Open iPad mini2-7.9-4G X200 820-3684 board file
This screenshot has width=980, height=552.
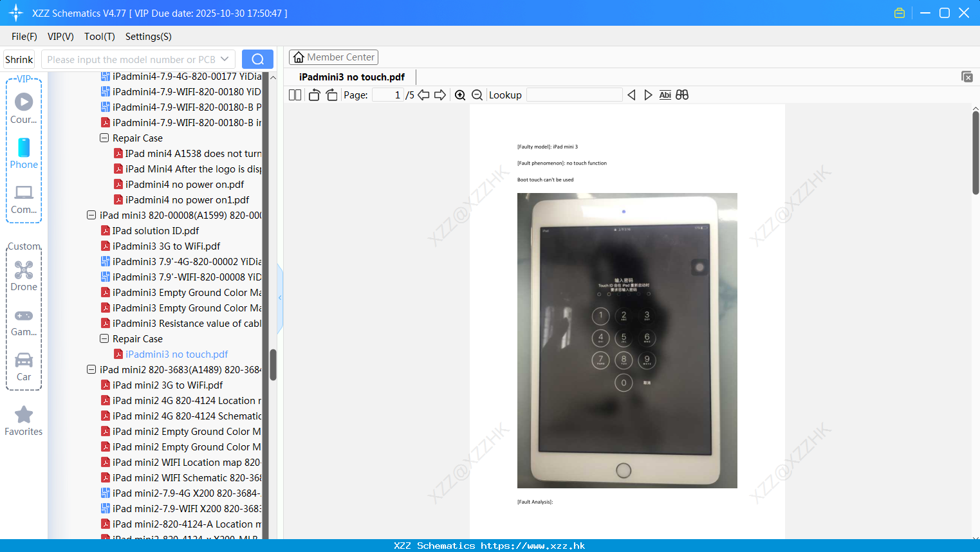coord(181,493)
